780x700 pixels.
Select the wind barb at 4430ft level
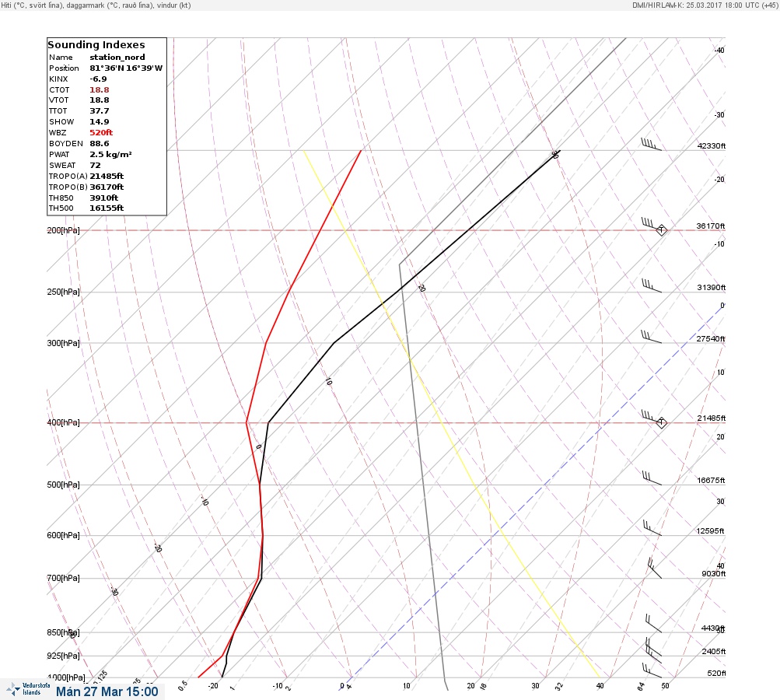point(654,623)
